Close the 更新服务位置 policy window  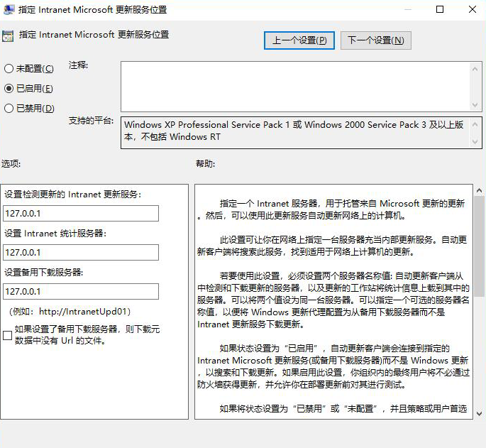point(472,10)
